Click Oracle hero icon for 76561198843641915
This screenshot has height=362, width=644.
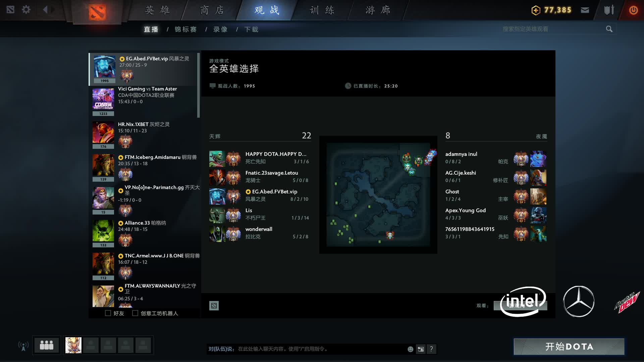(538, 234)
